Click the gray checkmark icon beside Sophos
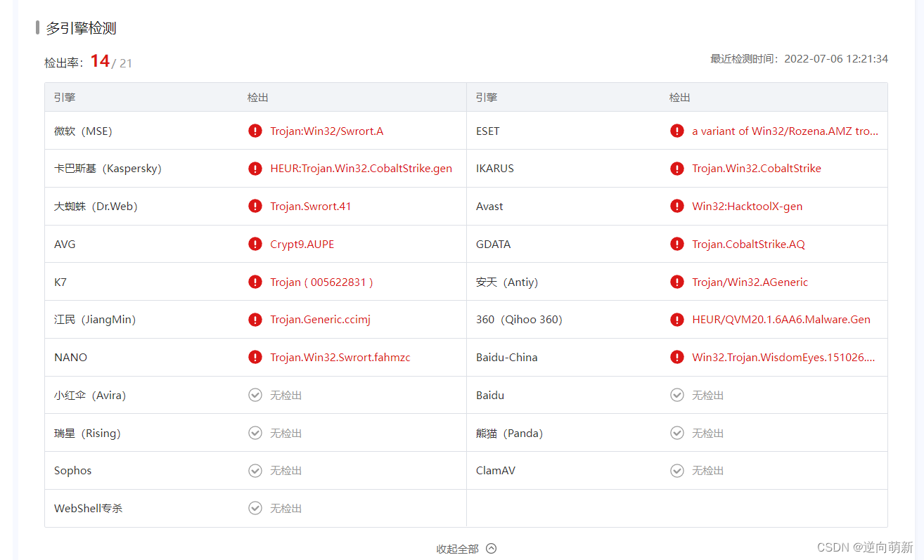The width and height of the screenshot is (924, 560). (x=255, y=471)
